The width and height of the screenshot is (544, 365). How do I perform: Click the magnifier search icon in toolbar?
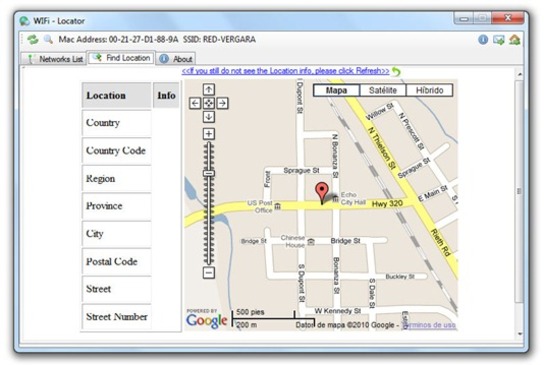48,39
